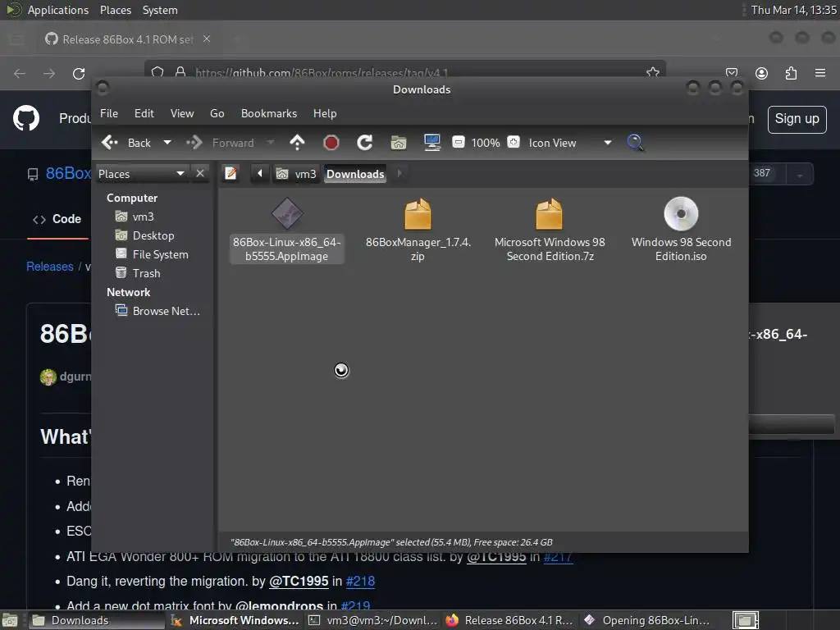Select the 86Box-Linux-x86_64 AppImage file icon
The width and height of the screenshot is (840, 630).
point(286,213)
